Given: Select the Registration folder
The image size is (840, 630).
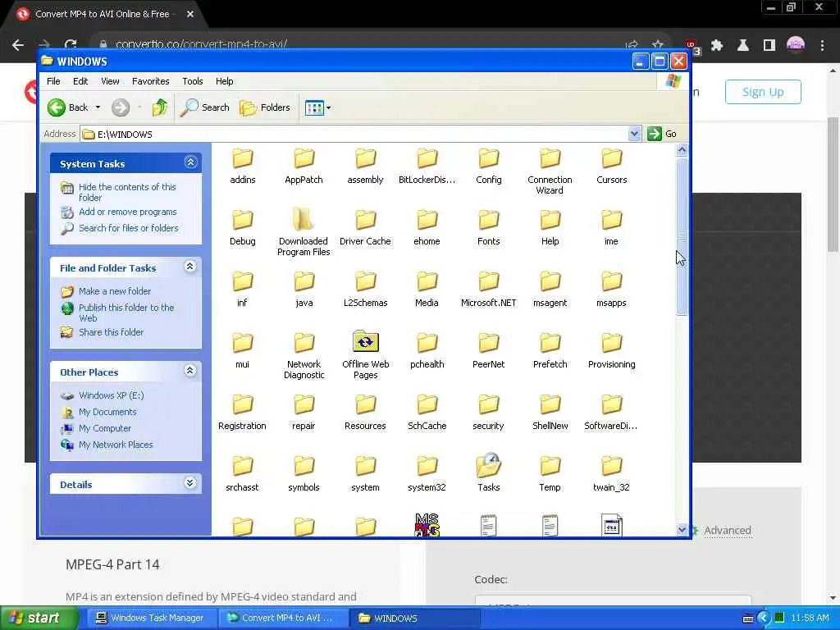Looking at the screenshot, I should 243,412.
